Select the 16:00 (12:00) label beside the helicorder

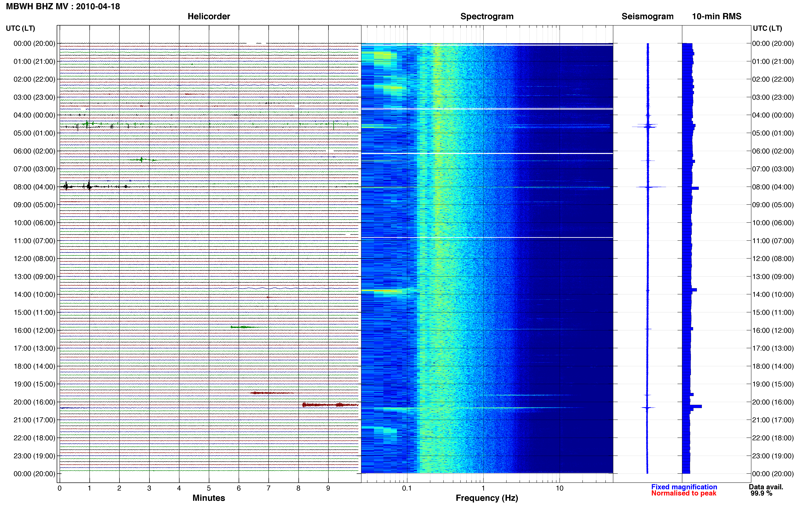(x=34, y=331)
